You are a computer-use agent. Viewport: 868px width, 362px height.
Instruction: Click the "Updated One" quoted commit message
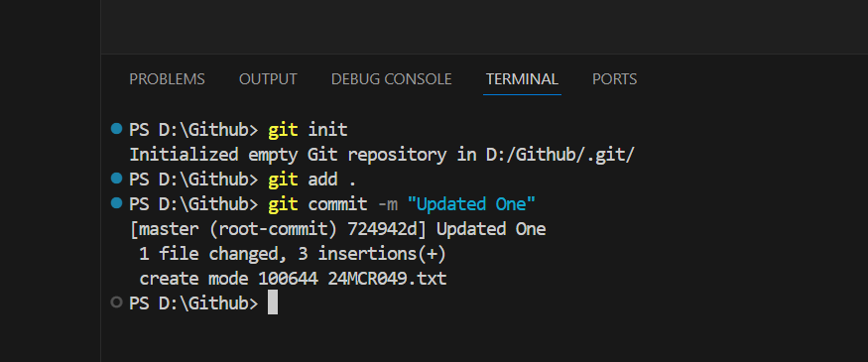click(471, 204)
